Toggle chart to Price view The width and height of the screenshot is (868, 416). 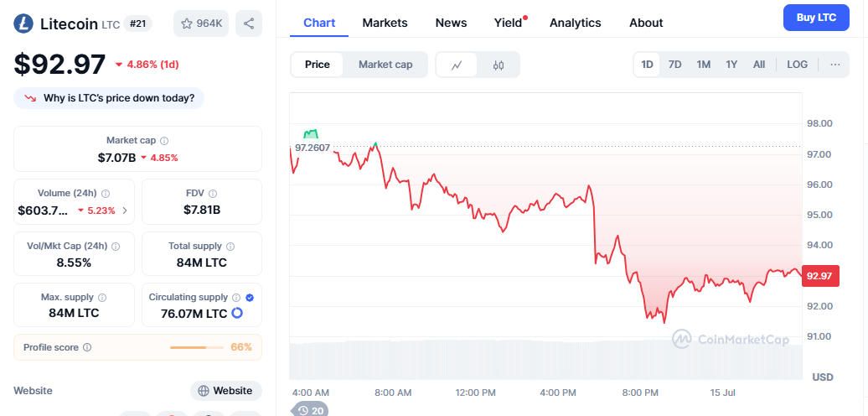pos(318,65)
